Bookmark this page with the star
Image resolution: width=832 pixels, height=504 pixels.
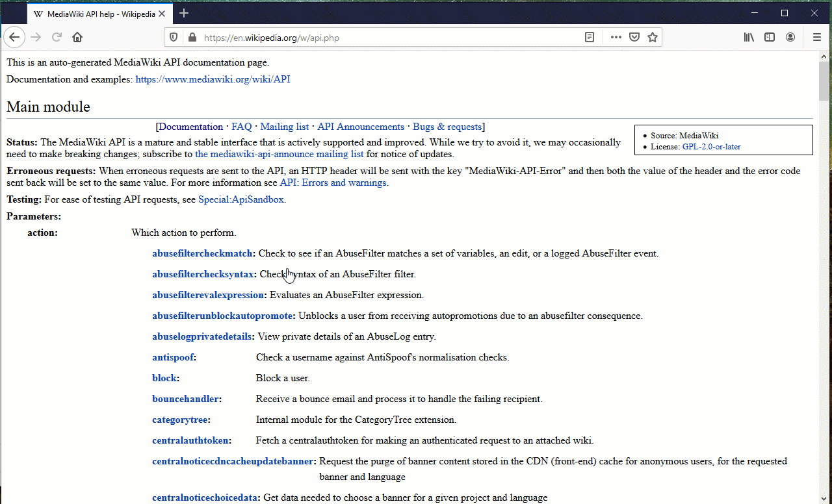653,38
